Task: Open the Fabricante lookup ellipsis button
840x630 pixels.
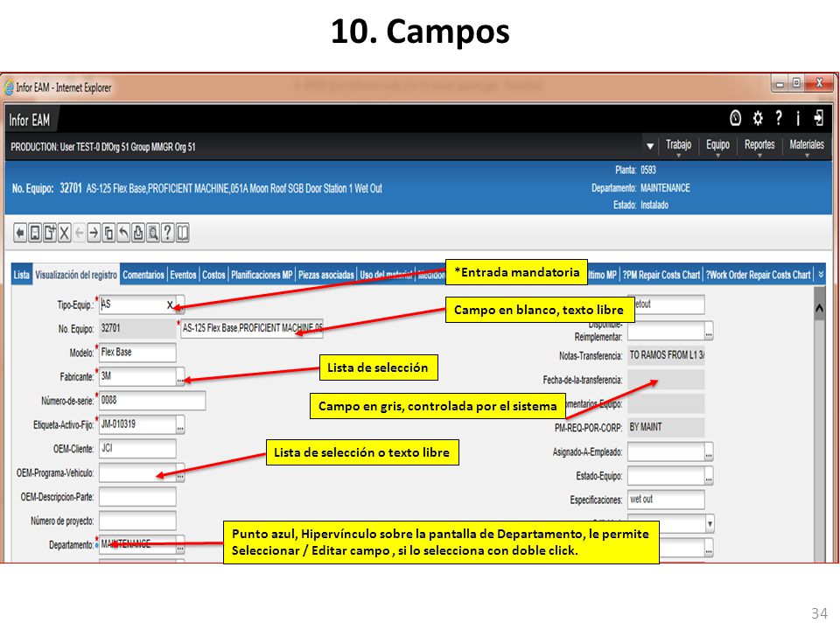Action: (180, 376)
